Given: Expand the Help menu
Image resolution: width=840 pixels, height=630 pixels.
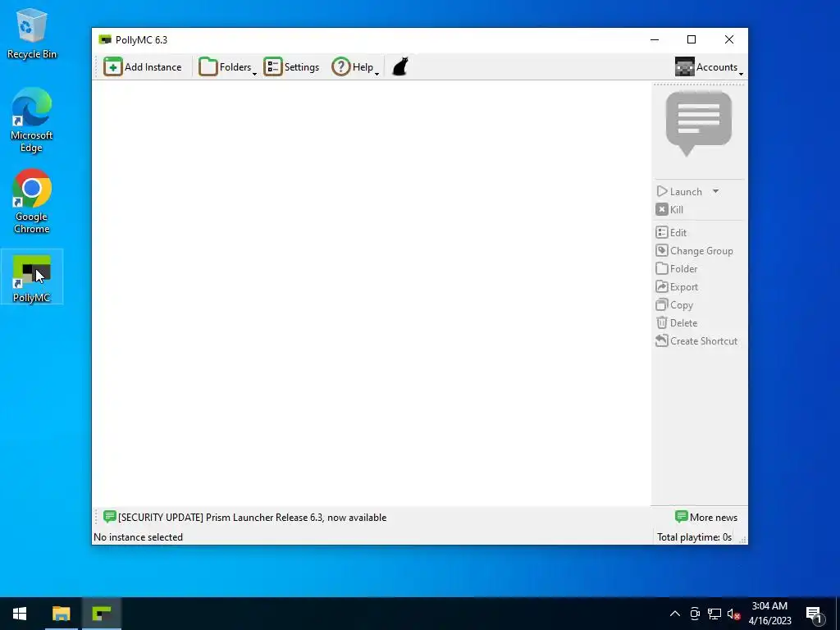Looking at the screenshot, I should (x=355, y=67).
